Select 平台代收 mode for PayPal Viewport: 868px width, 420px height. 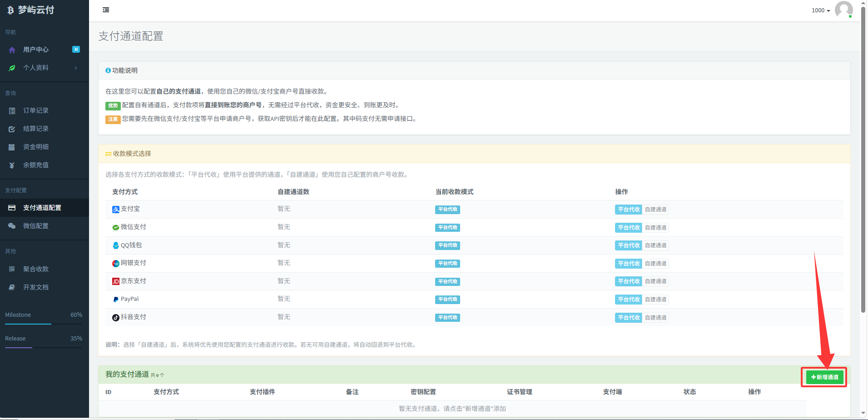(x=629, y=300)
